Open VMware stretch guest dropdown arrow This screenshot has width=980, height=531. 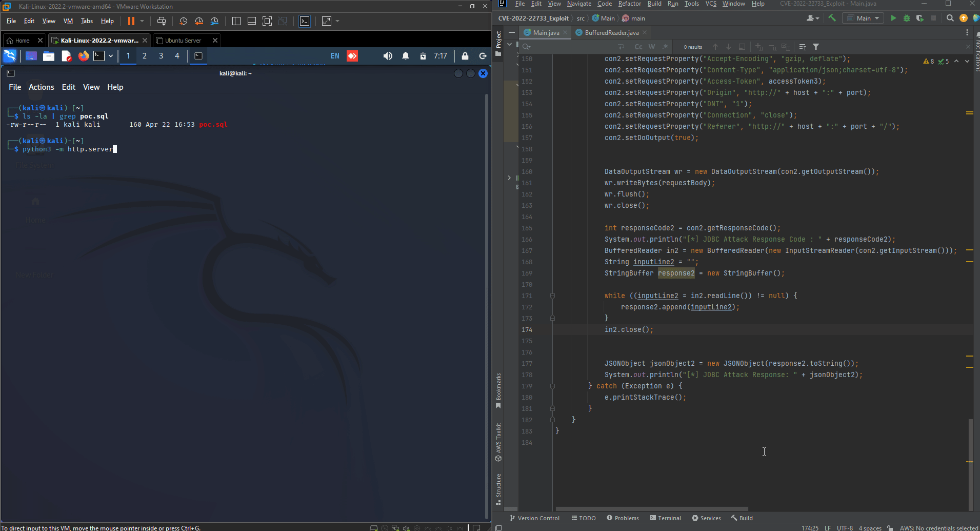337,21
